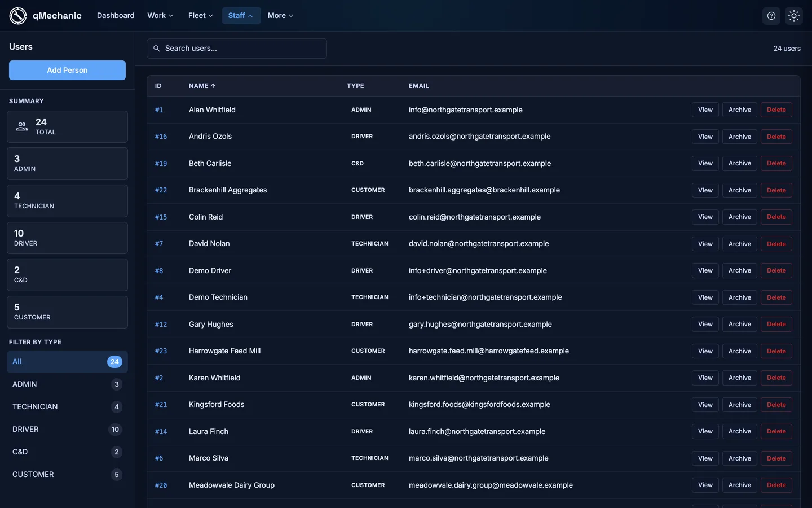View Demo Technician
This screenshot has width=812, height=508.
click(x=705, y=297)
